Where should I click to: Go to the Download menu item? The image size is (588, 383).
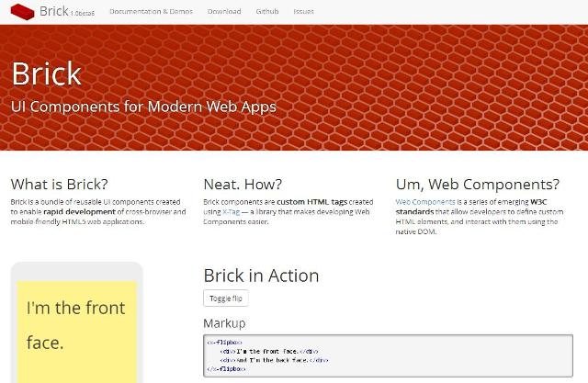[x=225, y=12]
